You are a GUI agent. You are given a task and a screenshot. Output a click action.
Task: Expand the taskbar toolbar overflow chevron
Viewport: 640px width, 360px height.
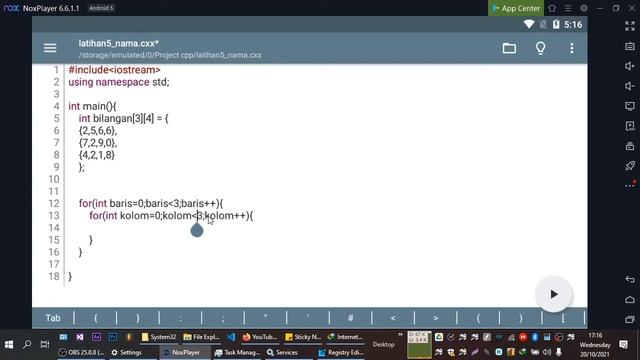click(400, 335)
